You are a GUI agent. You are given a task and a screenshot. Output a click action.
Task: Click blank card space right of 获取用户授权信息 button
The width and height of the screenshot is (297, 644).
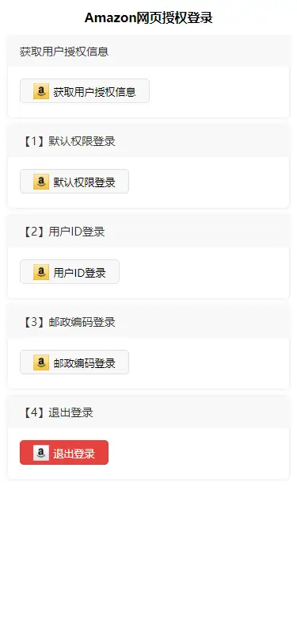point(219,91)
